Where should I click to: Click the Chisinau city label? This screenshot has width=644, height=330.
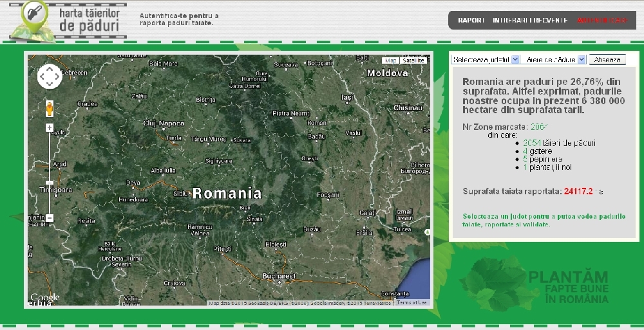(x=408, y=107)
